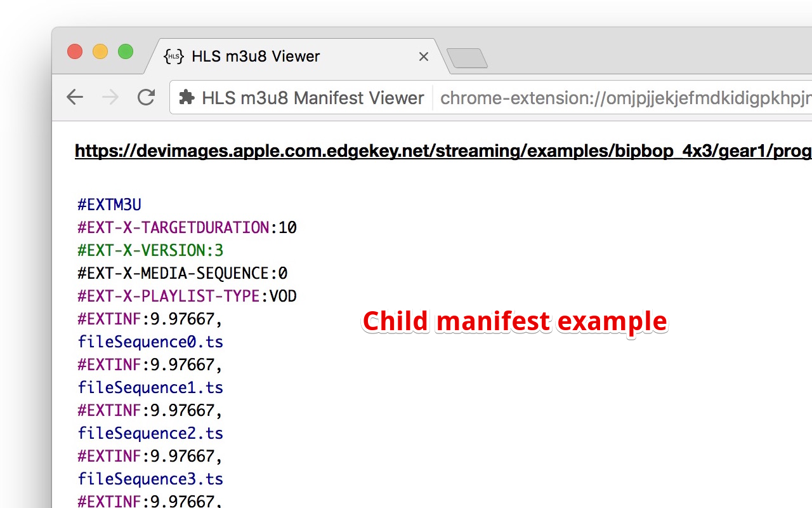Select the HLS m3u8 Viewer tab
The width and height of the screenshot is (812, 508).
[x=296, y=56]
